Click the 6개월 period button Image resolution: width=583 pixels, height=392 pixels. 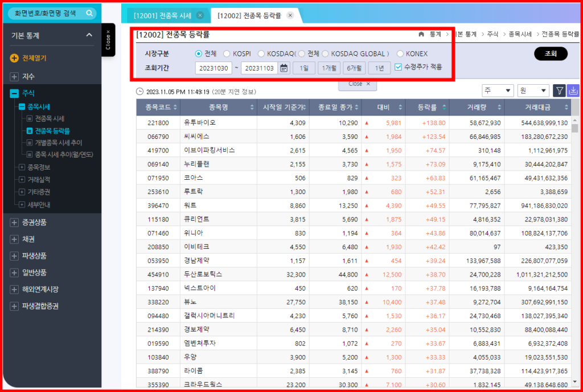click(354, 68)
